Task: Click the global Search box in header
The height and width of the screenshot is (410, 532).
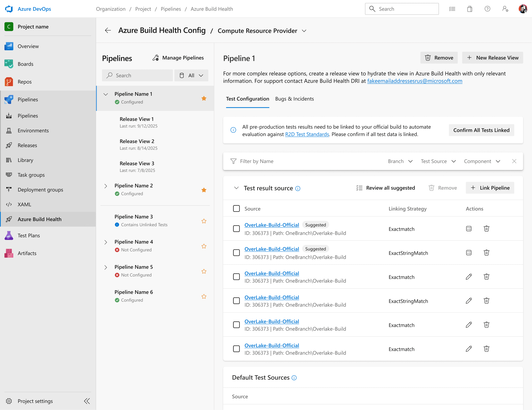Action: coord(402,9)
